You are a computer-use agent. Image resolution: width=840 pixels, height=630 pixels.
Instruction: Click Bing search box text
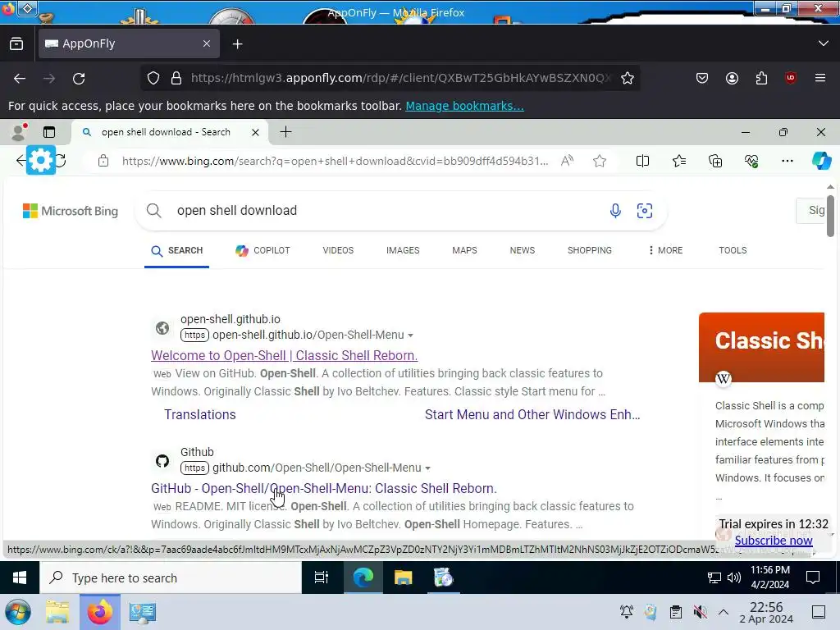click(237, 211)
